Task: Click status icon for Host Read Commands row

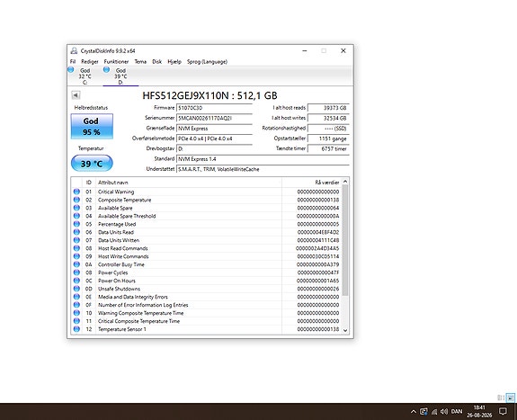Action: 76,248
